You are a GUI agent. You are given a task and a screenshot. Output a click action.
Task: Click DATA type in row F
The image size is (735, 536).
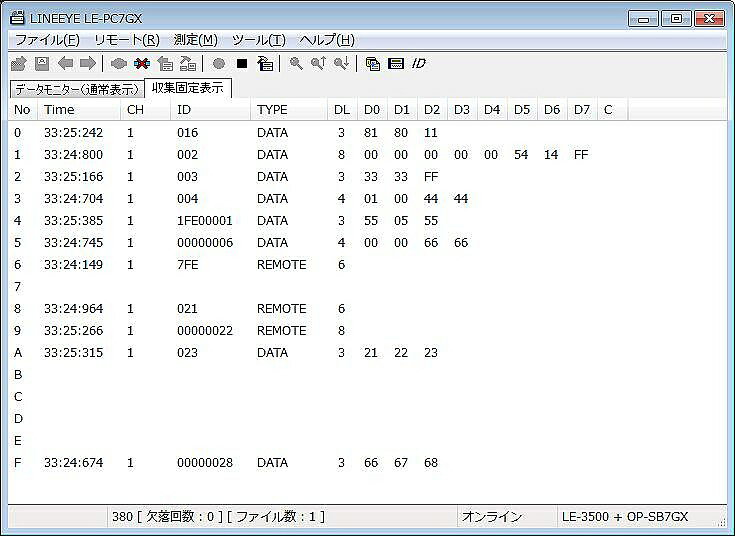272,463
